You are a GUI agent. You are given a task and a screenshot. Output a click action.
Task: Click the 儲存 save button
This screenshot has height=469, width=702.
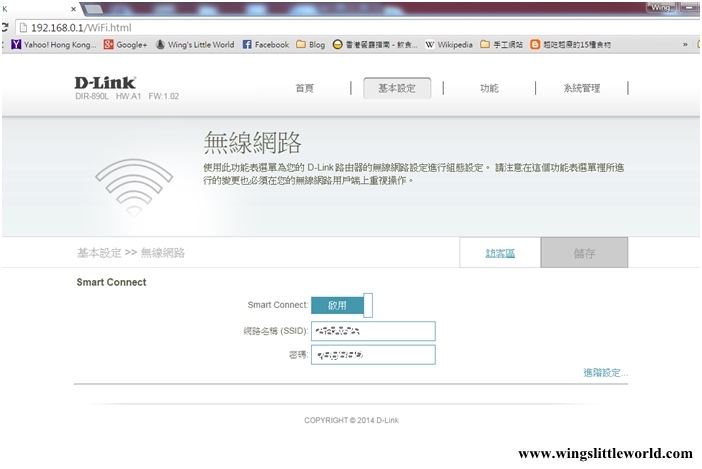click(584, 253)
